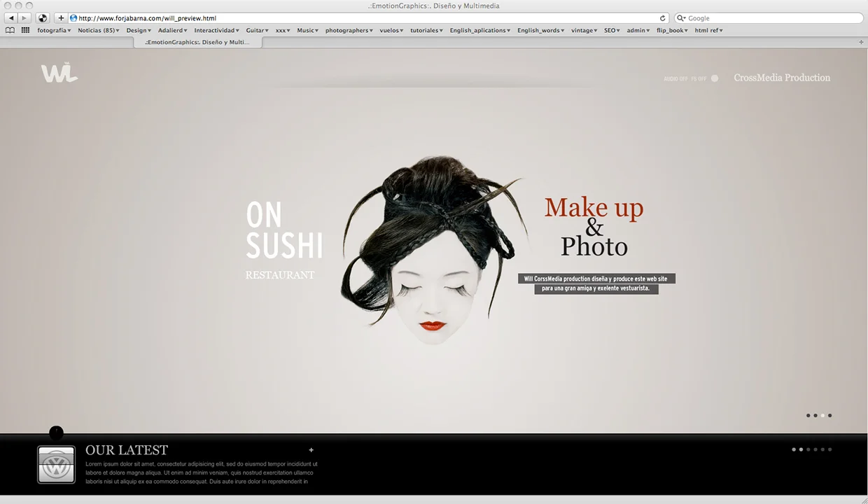
Task: Go back using Safari's back arrow
Action: point(11,18)
